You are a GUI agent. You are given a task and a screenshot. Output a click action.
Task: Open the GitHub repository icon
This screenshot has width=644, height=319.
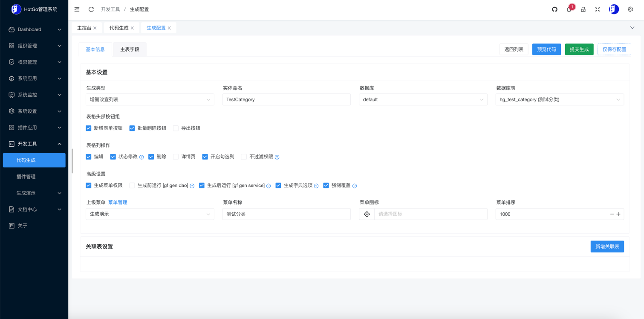[554, 9]
